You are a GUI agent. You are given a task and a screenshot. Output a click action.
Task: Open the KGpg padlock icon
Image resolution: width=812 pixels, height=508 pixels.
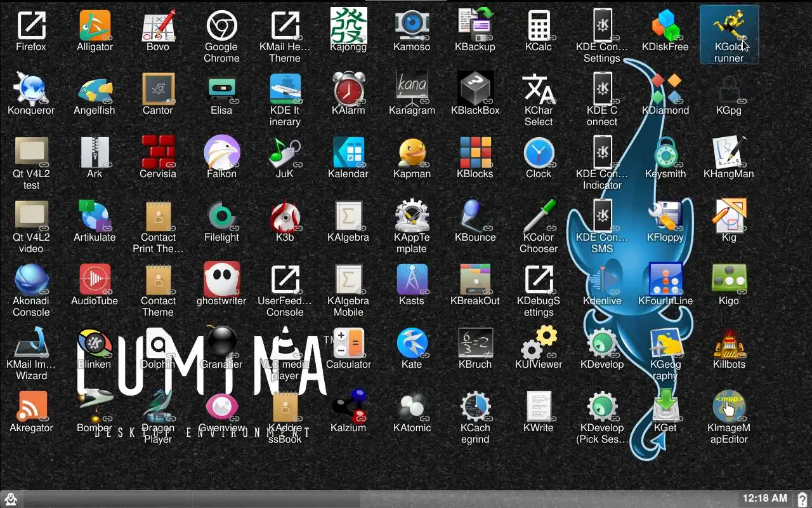pos(729,89)
